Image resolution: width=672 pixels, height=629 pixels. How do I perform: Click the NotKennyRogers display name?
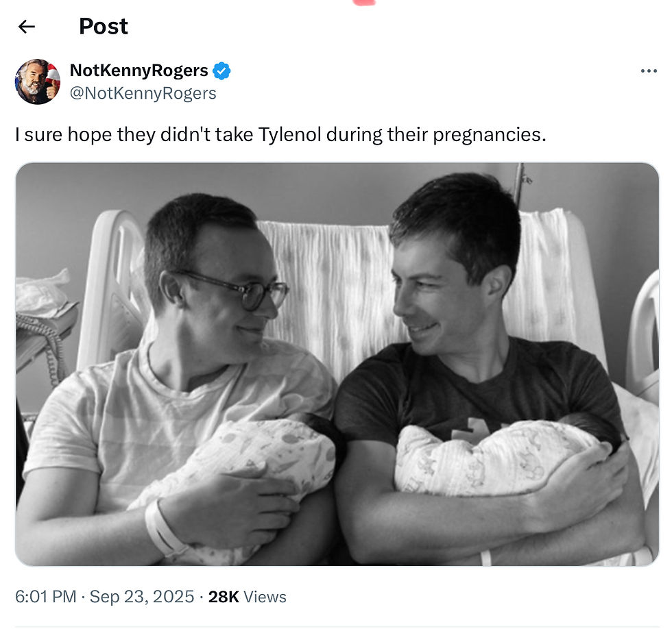click(139, 71)
